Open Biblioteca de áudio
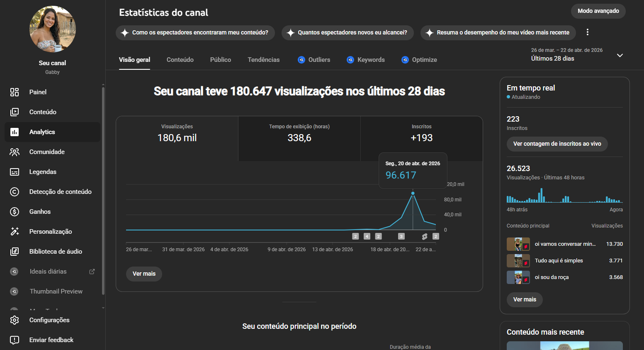 pos(53,252)
